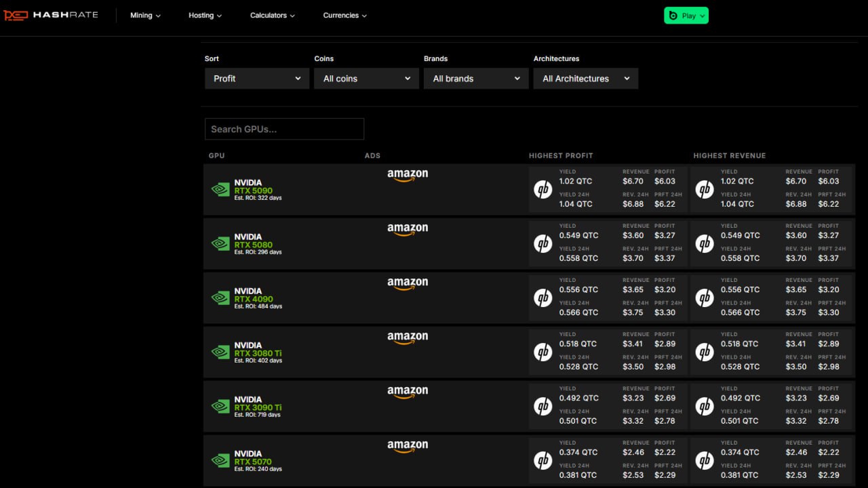Open the RTX 3090 Ti GPU link
This screenshot has height=488, width=868.
258,407
